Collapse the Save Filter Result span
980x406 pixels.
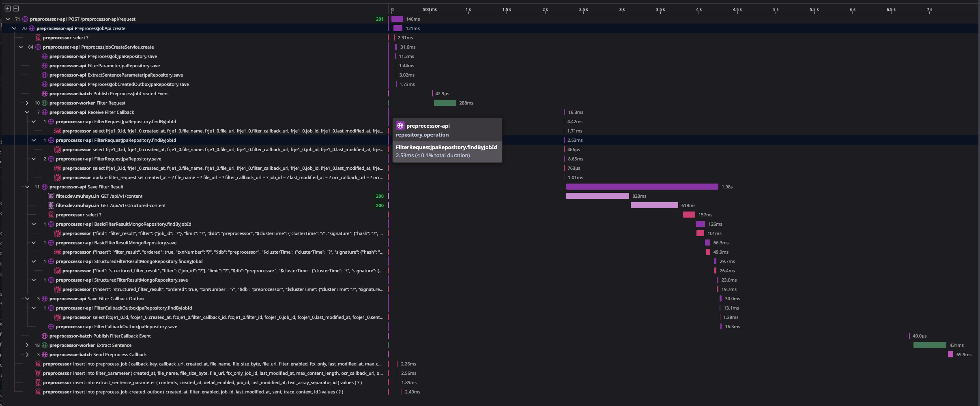pos(27,187)
